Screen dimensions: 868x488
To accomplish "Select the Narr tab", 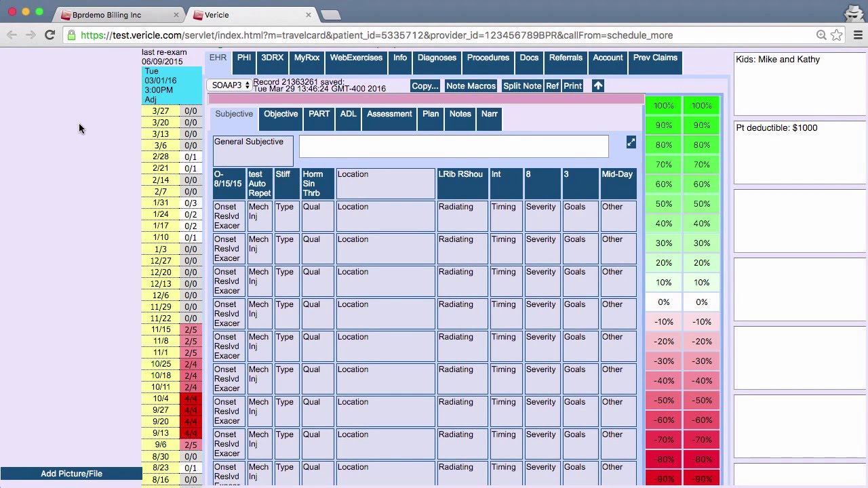I will pyautogui.click(x=489, y=119).
